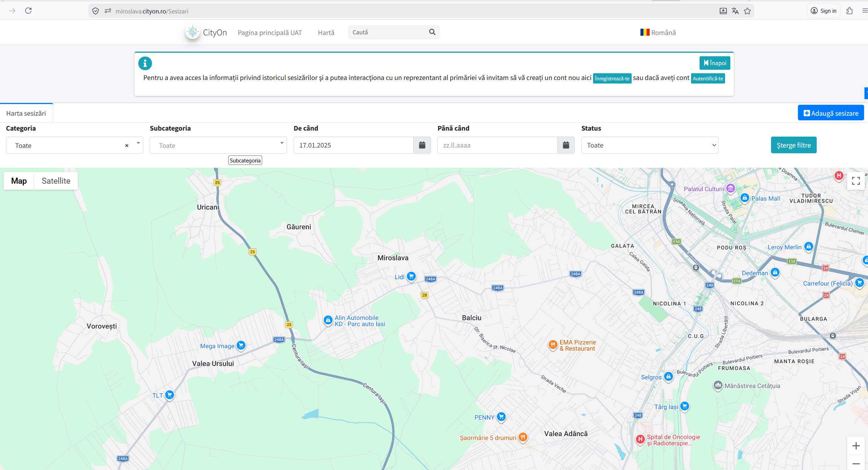Switch map to Satellite view
The image size is (868, 470).
coord(56,181)
